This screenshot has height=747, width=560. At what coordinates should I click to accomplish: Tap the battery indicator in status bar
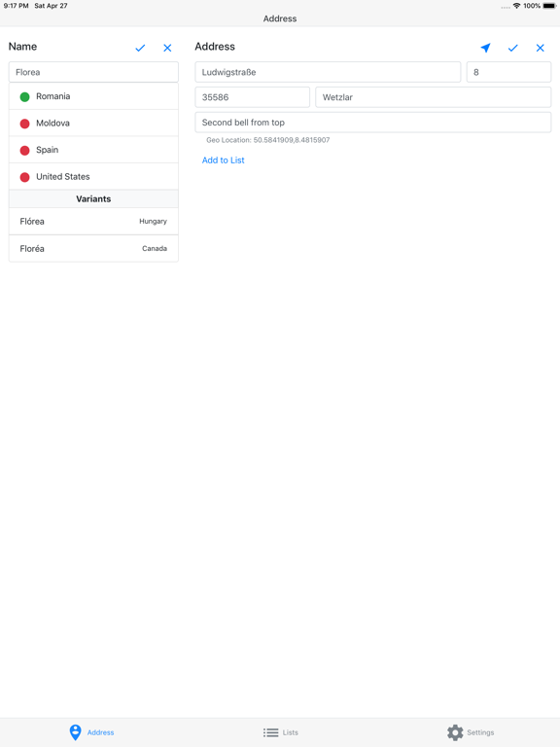(x=549, y=6)
